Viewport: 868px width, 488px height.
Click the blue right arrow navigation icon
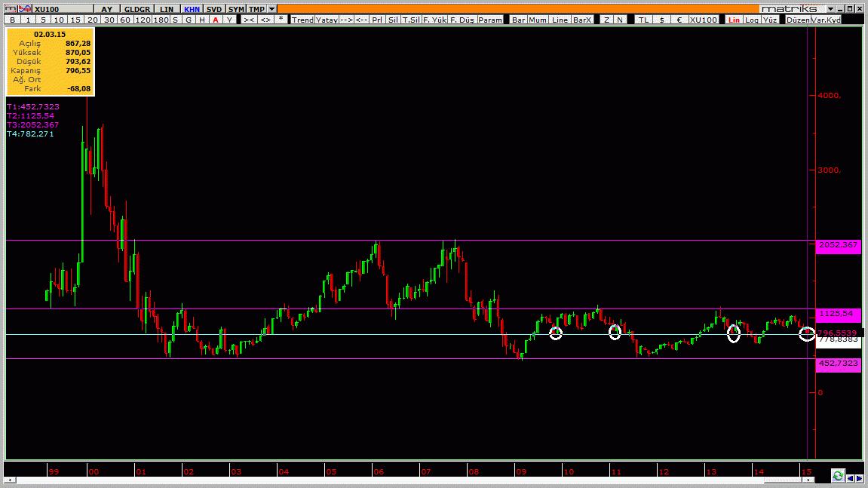click(859, 479)
